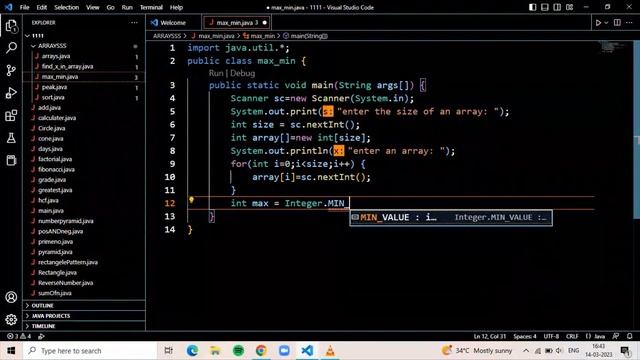
Task: Open the Search view icon
Action: (11, 48)
